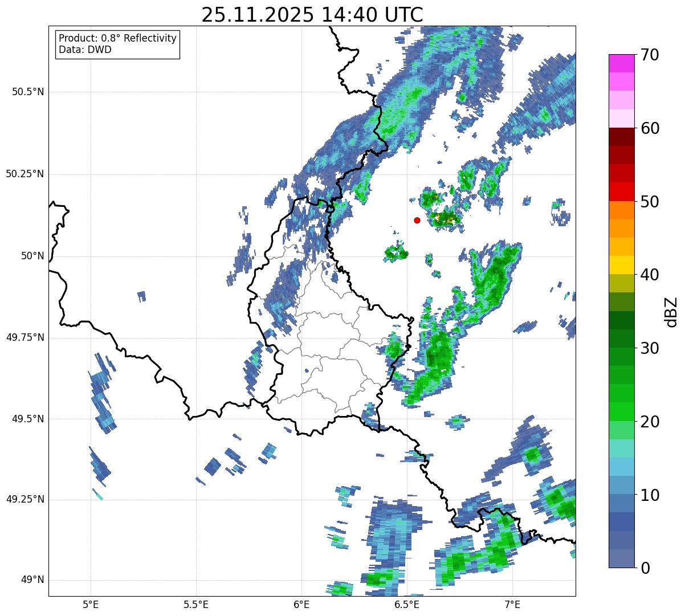685x616 pixels.
Task: Click the 49.75°N latitude label
Action: (x=25, y=337)
